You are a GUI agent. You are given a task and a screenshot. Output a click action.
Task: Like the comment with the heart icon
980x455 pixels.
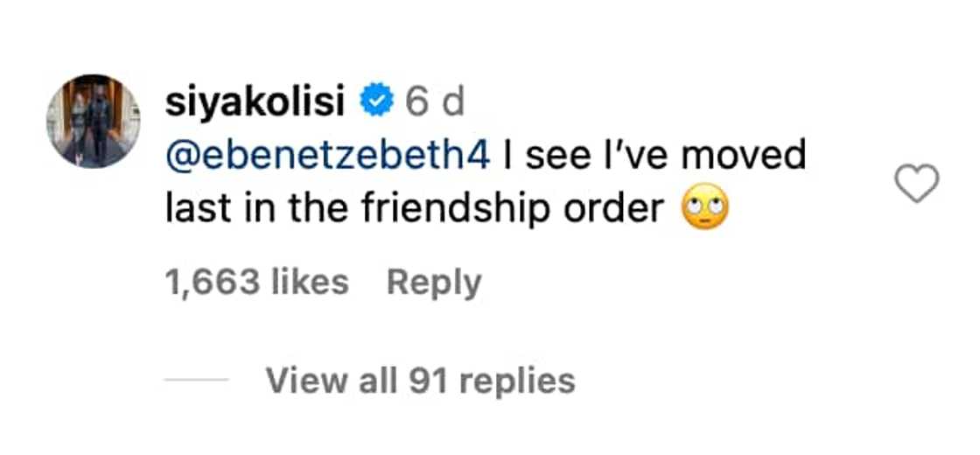[x=918, y=185]
